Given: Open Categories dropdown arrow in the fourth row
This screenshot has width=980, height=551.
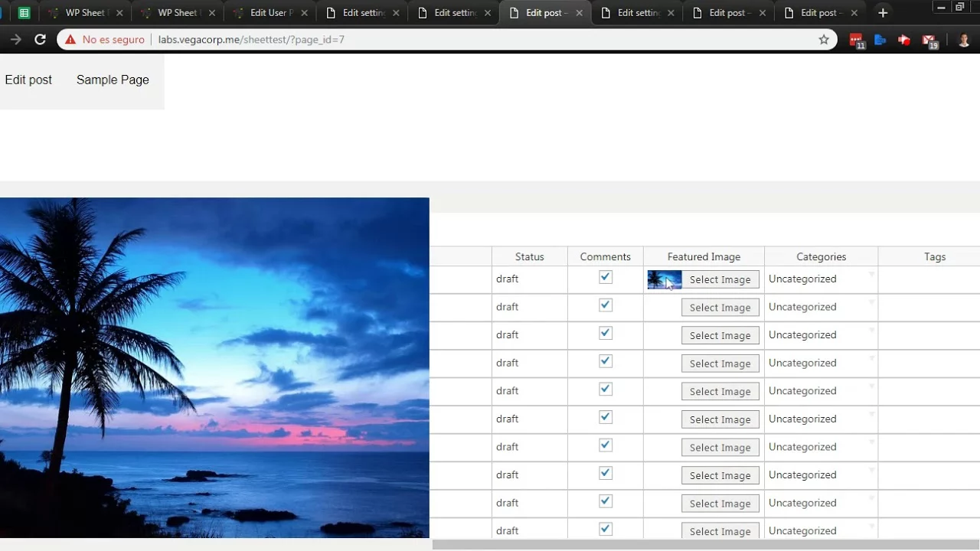Looking at the screenshot, I should pyautogui.click(x=871, y=358).
